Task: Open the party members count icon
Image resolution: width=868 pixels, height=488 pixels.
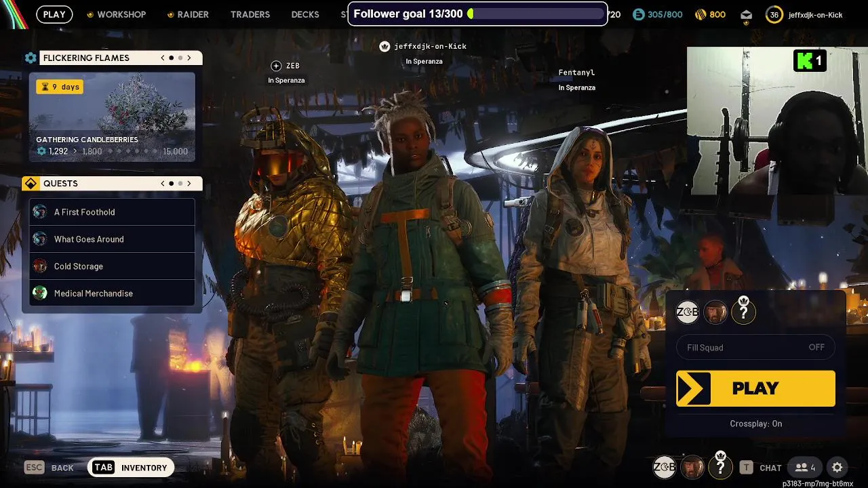Action: (805, 468)
